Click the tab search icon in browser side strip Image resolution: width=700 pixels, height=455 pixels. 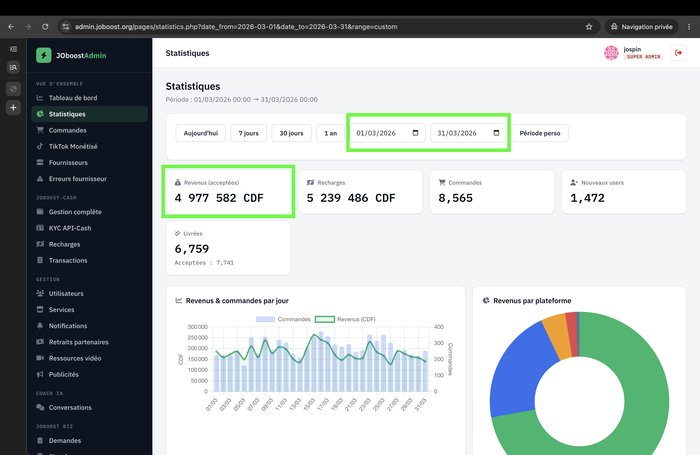pos(13,67)
